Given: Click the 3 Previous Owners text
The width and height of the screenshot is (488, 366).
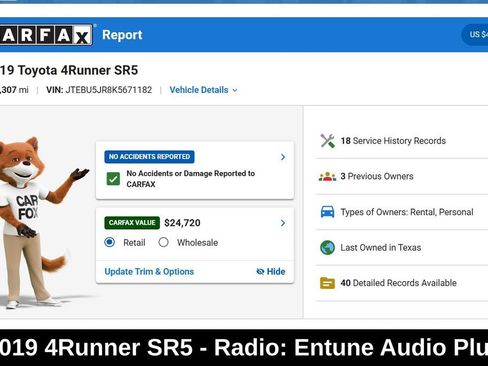Looking at the screenshot, I should [377, 176].
